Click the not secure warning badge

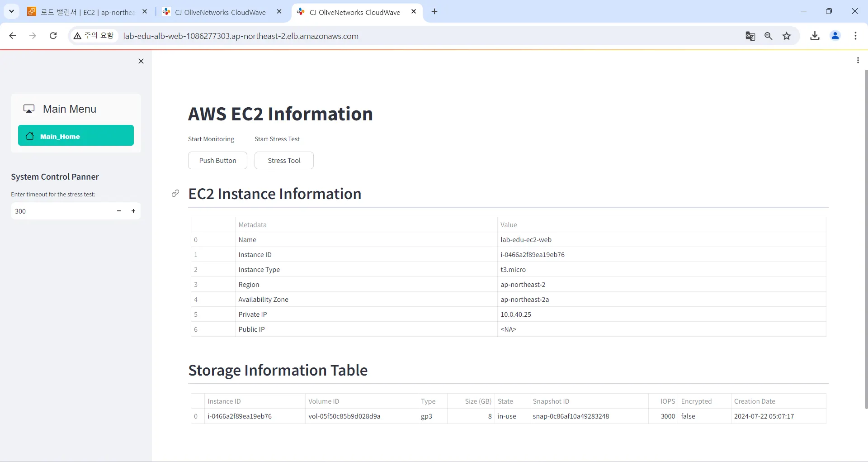click(94, 36)
